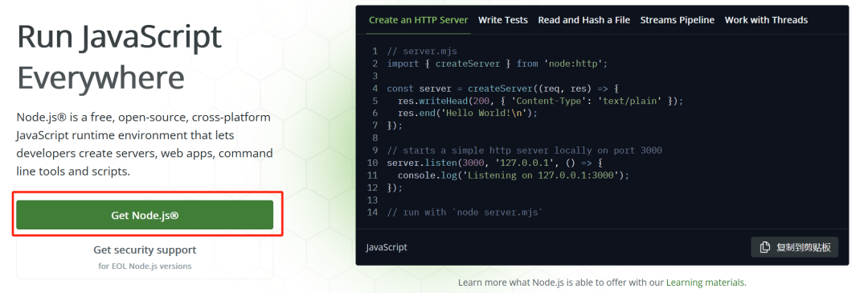Switch to the Streams Pipeline tab
868x293 pixels.
[678, 20]
